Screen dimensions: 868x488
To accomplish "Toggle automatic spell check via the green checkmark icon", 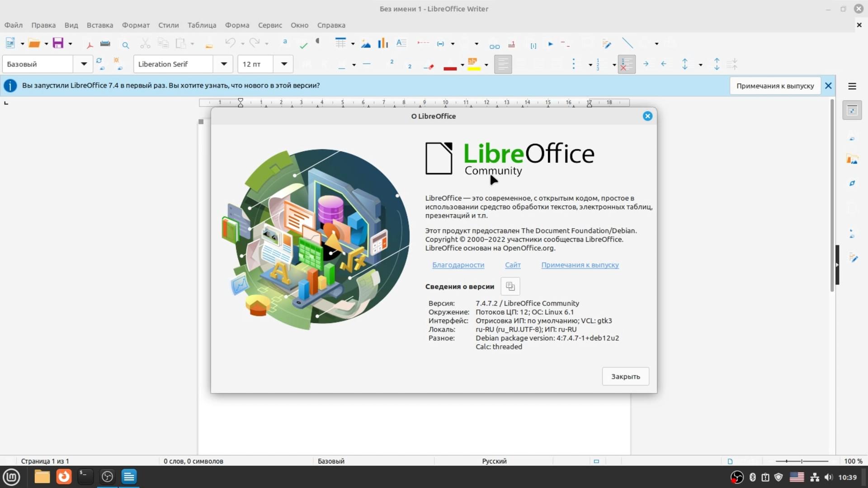I will point(303,45).
